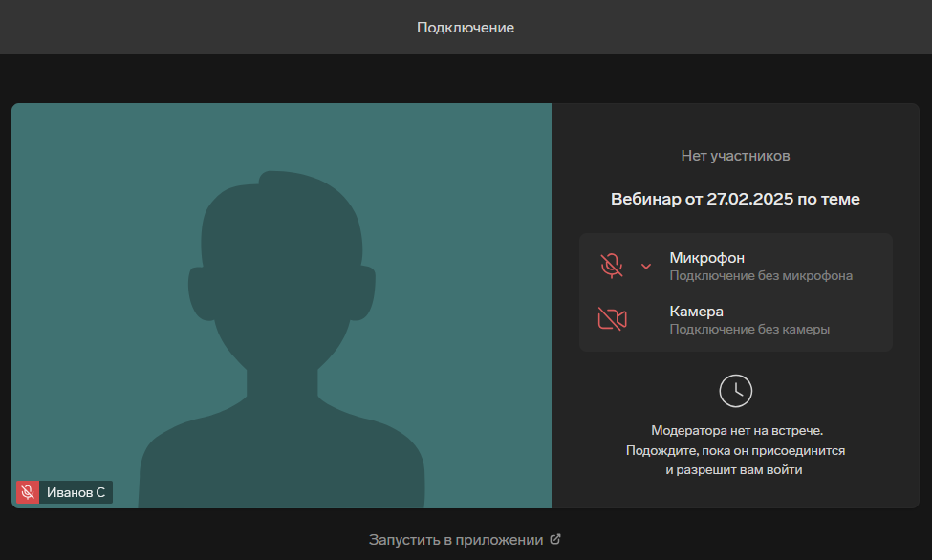This screenshot has width=932, height=560.
Task: Click the clock waiting icon
Action: 736,391
